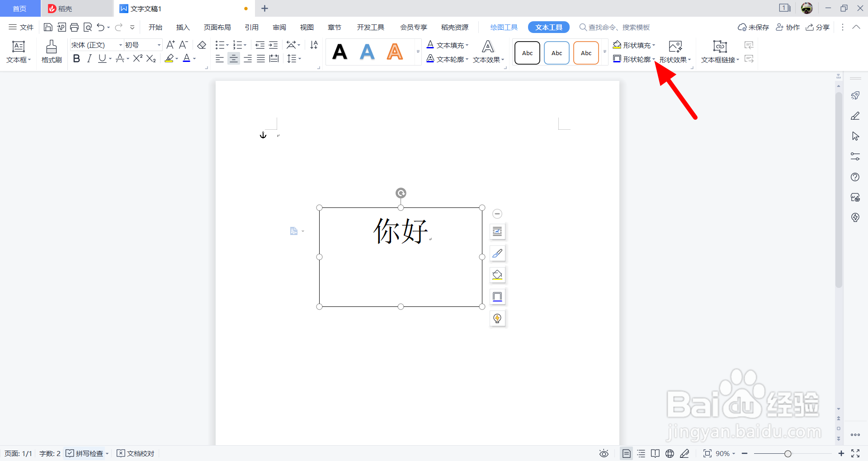Screen dimensions: 868x461
Task: Click the settings sliders icon in right sidebar
Action: [x=855, y=156]
